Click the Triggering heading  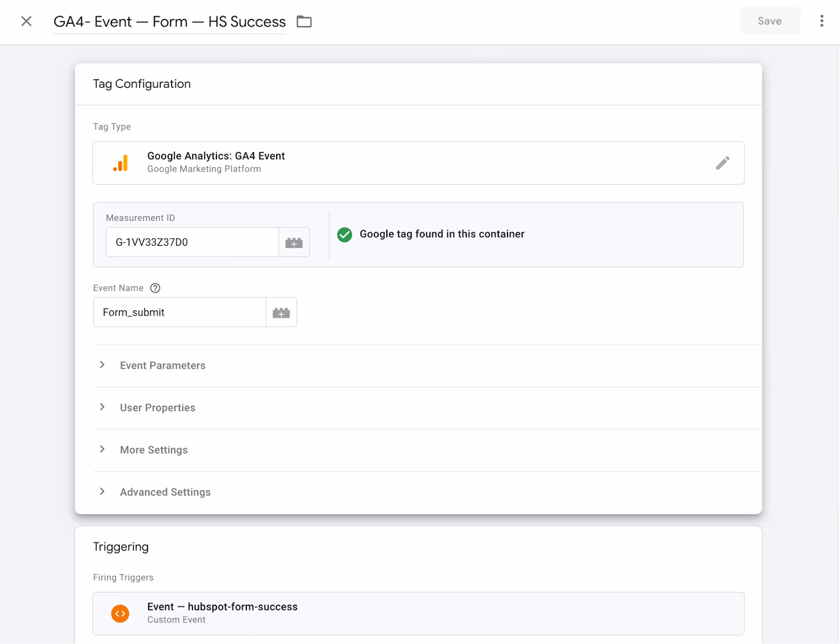pyautogui.click(x=121, y=547)
